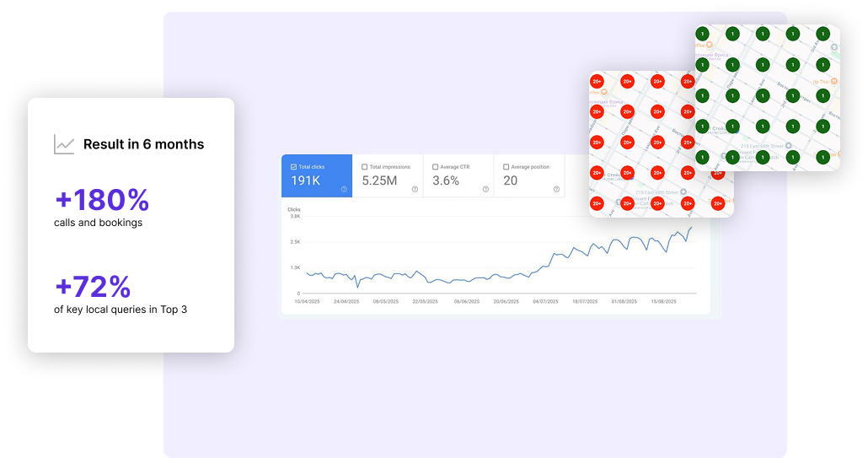Screen dimensions: 868x458
Task: Enable the Total impressions checkbox
Action: (364, 167)
